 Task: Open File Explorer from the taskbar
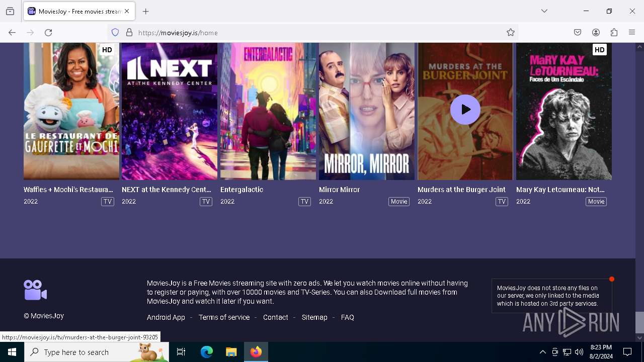point(231,352)
